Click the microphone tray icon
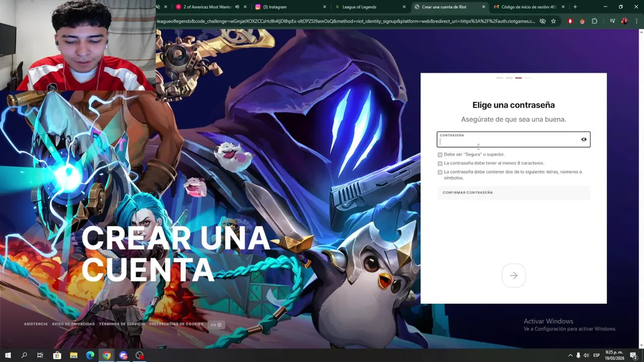 (578, 355)
